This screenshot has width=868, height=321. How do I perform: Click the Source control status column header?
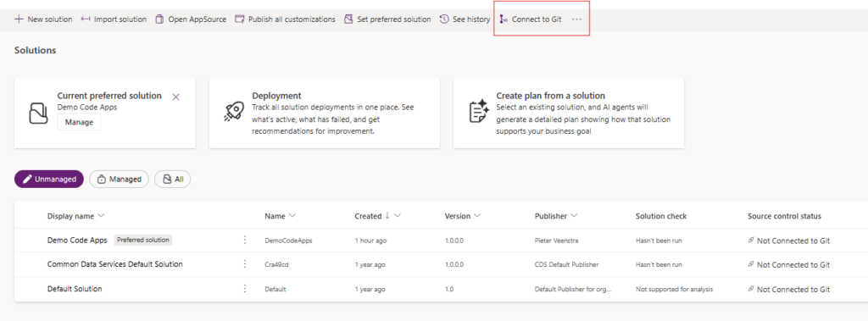(x=784, y=216)
